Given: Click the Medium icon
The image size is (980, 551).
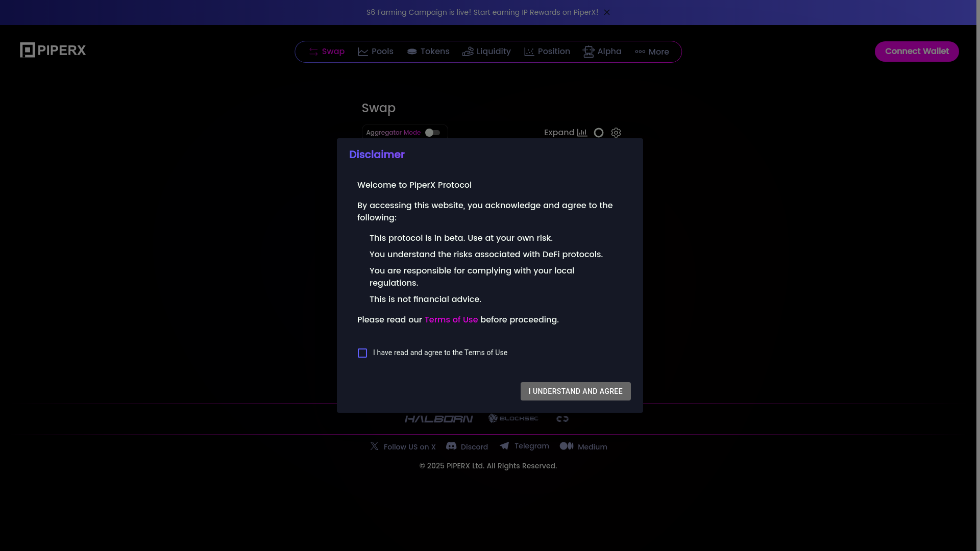Looking at the screenshot, I should click(567, 446).
